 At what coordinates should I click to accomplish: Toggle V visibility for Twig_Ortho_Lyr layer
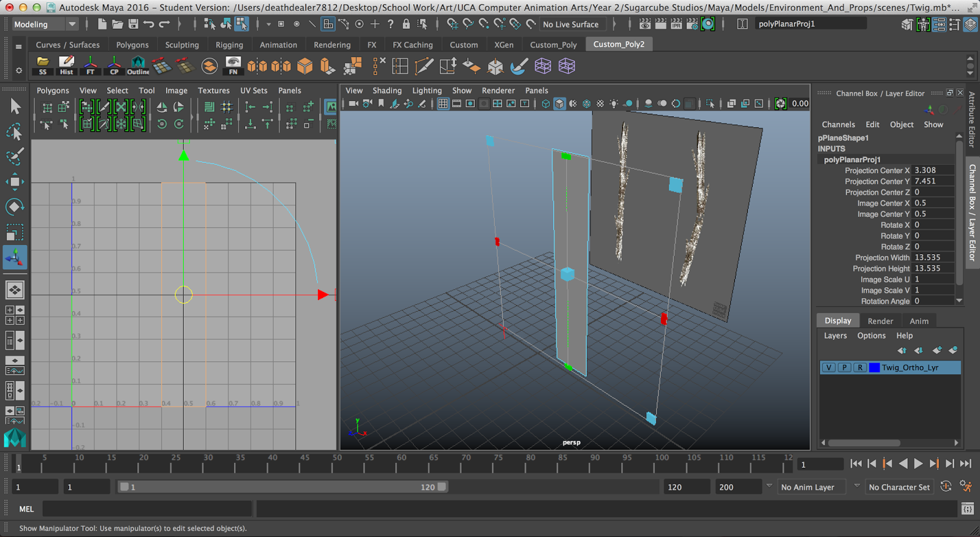point(829,367)
